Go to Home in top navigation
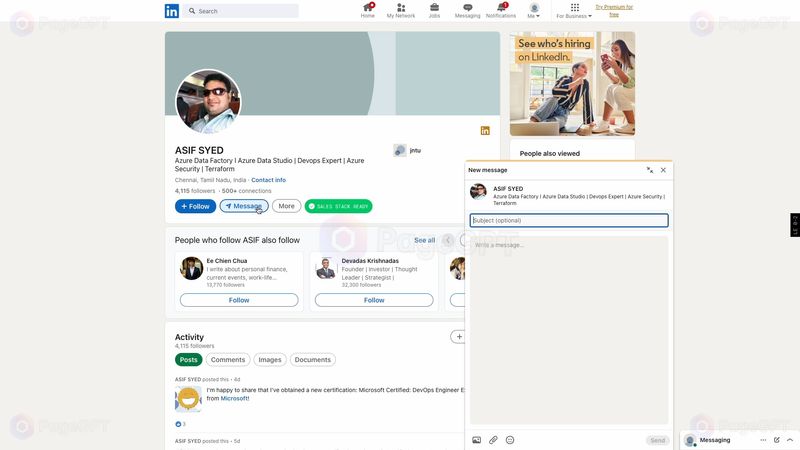800x450 pixels. click(367, 10)
